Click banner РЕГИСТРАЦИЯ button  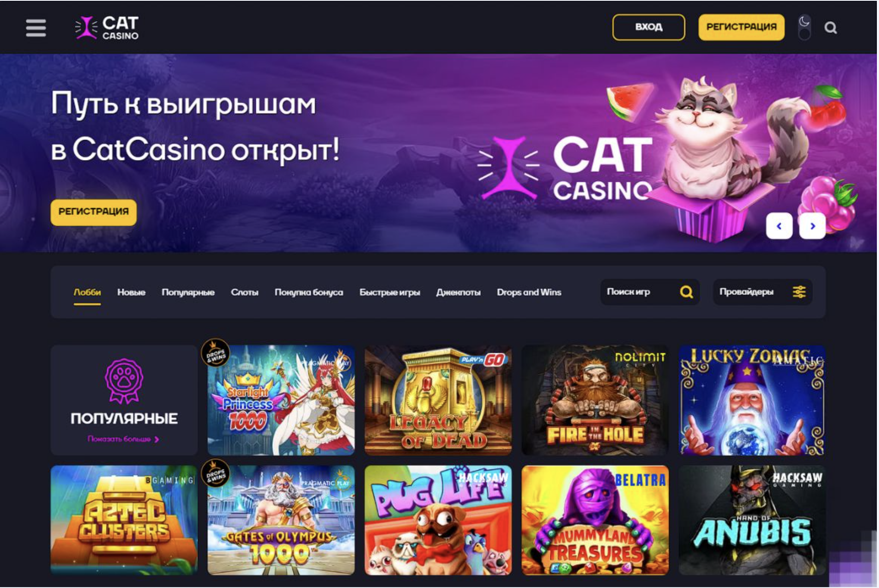94,212
